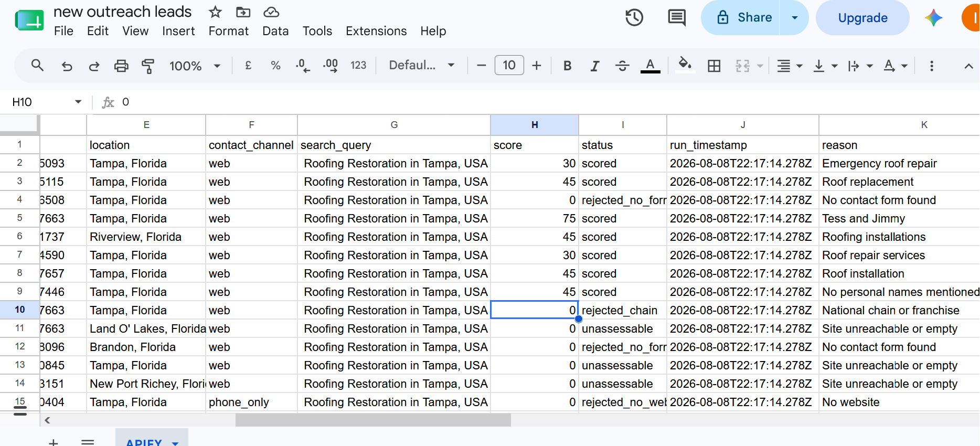Image resolution: width=980 pixels, height=446 pixels.
Task: Click the font size field
Action: pyautogui.click(x=509, y=66)
